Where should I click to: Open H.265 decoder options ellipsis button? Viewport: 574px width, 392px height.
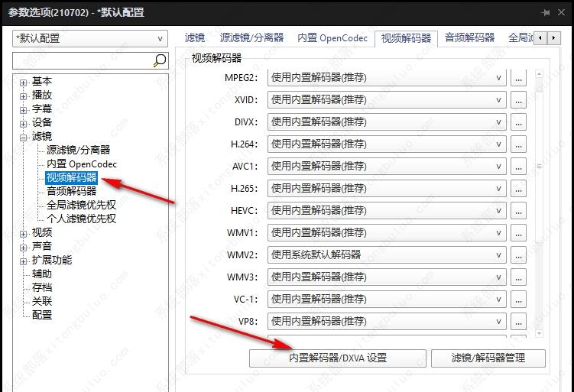[518, 189]
